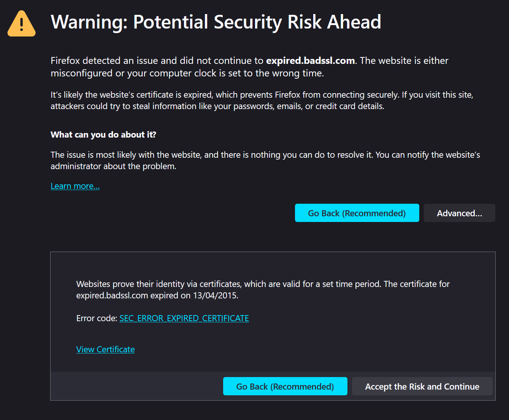Open the "Learn more..." link
Image resolution: width=509 pixels, height=420 pixels.
tap(75, 186)
